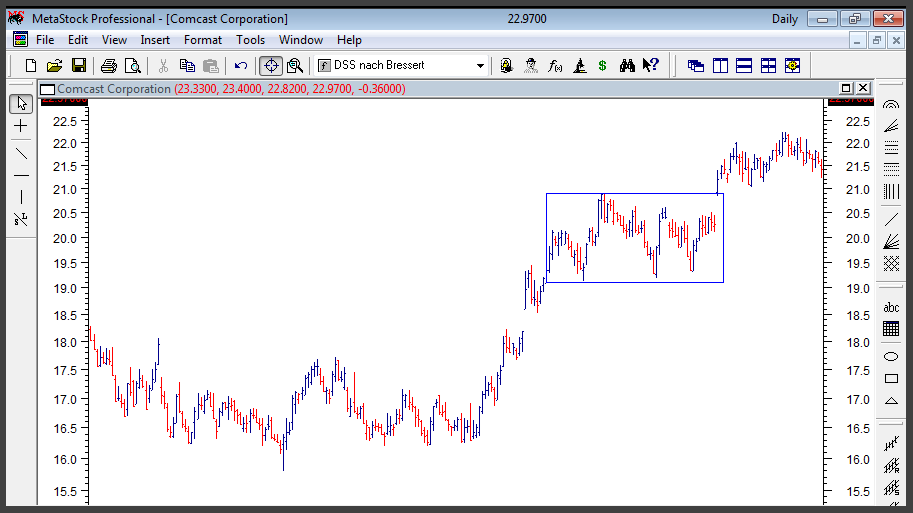Click the Paste clipboard icon
Screen dimensions: 913x513
pos(211,66)
